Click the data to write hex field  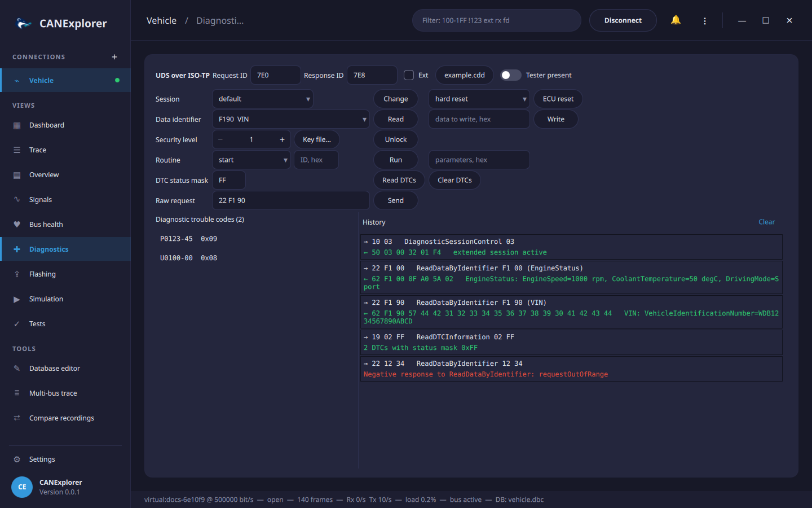(479, 119)
